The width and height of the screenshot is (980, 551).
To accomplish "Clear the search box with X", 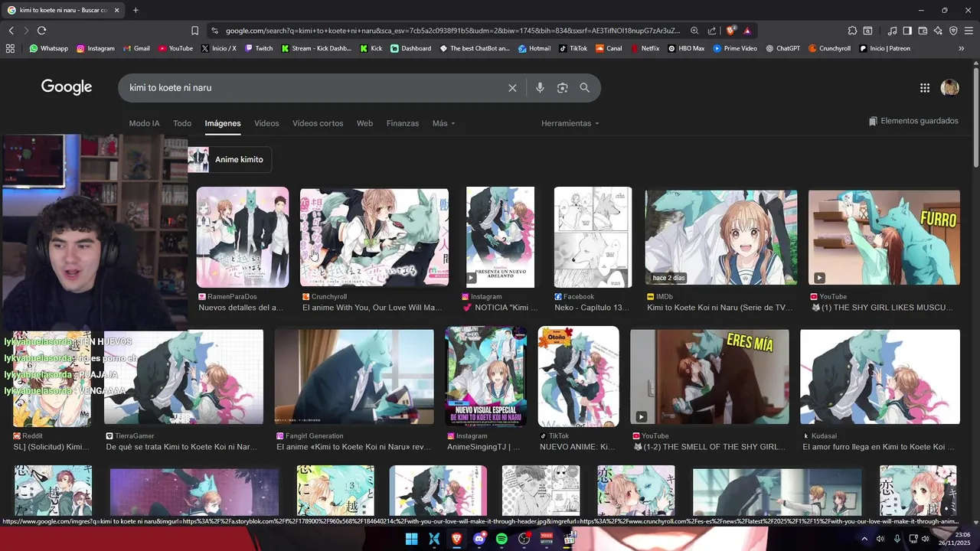I will (512, 88).
